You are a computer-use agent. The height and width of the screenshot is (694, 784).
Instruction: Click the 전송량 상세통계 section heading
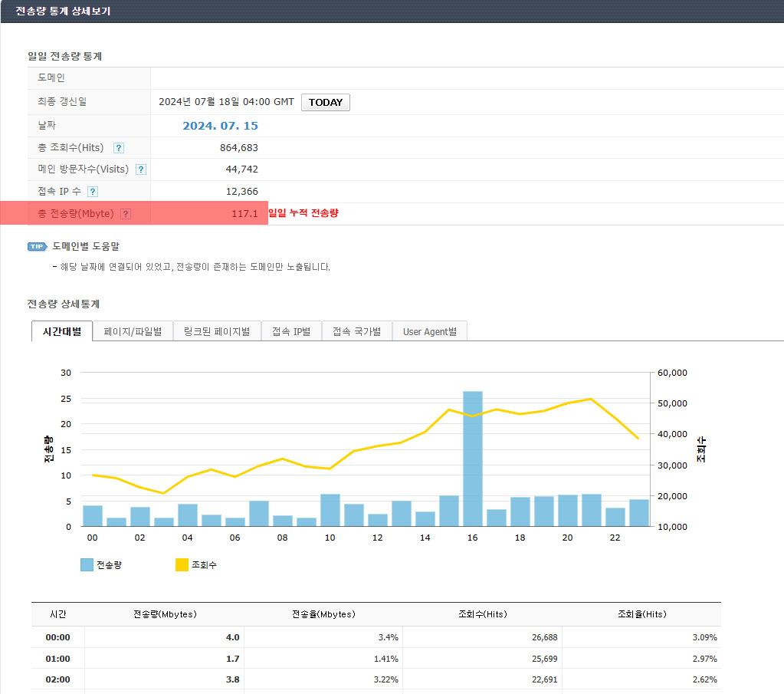64,304
